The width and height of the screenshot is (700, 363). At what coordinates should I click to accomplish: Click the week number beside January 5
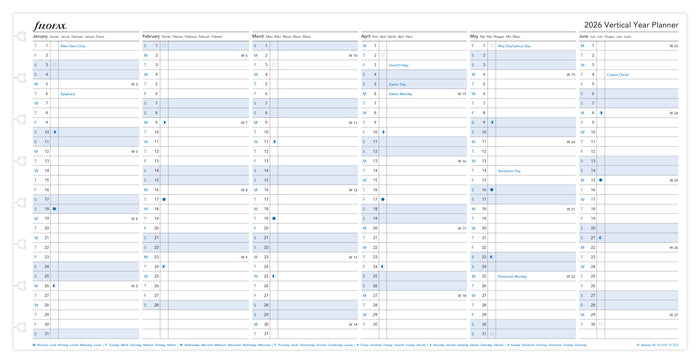coord(134,84)
